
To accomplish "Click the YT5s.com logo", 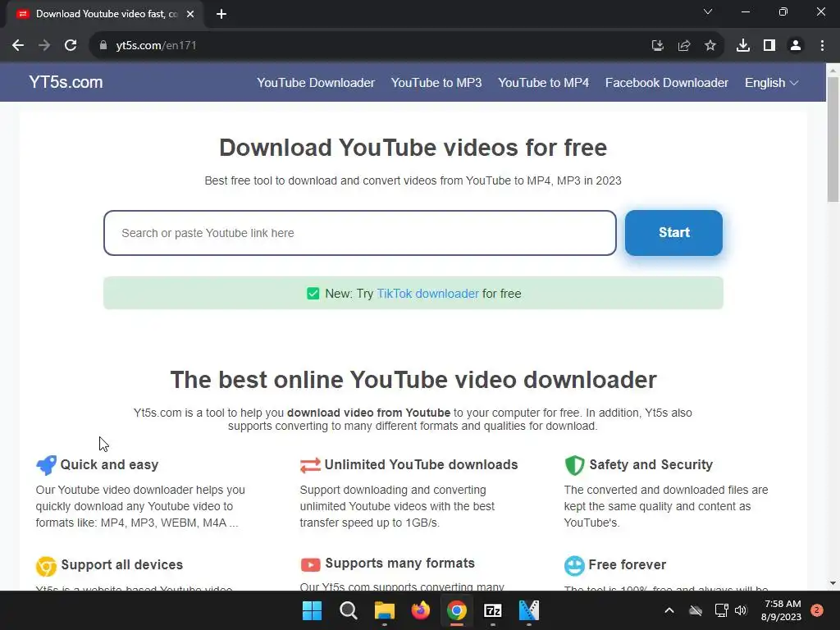I will [66, 82].
